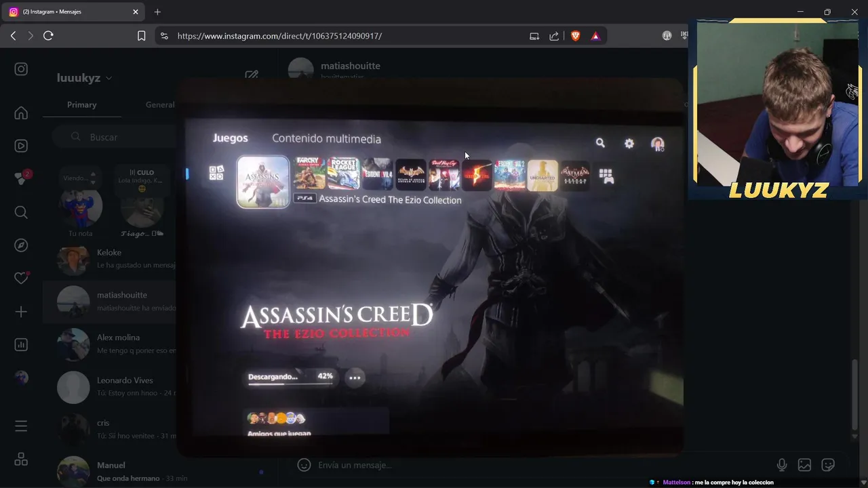The width and height of the screenshot is (868, 488).
Task: Open the cris conversation
Action: (x=109, y=429)
